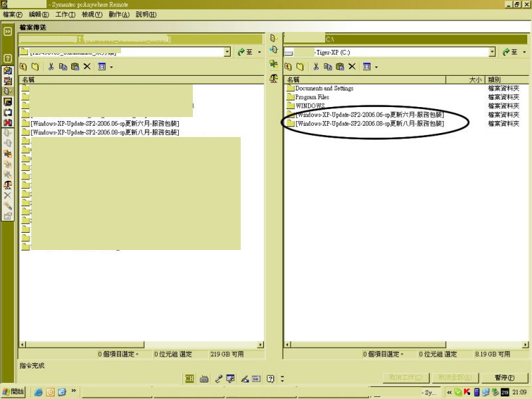Expand the left sidebar with the >> icon

[7, 31]
